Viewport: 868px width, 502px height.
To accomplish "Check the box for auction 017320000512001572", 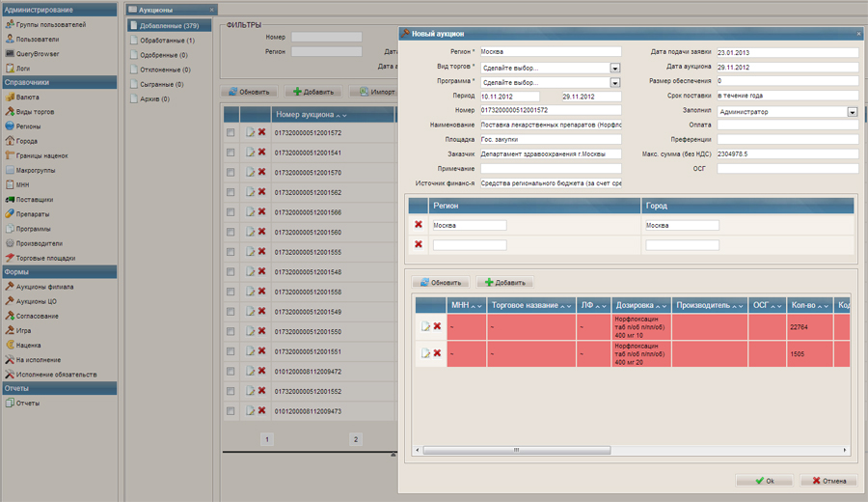I will tap(231, 132).
